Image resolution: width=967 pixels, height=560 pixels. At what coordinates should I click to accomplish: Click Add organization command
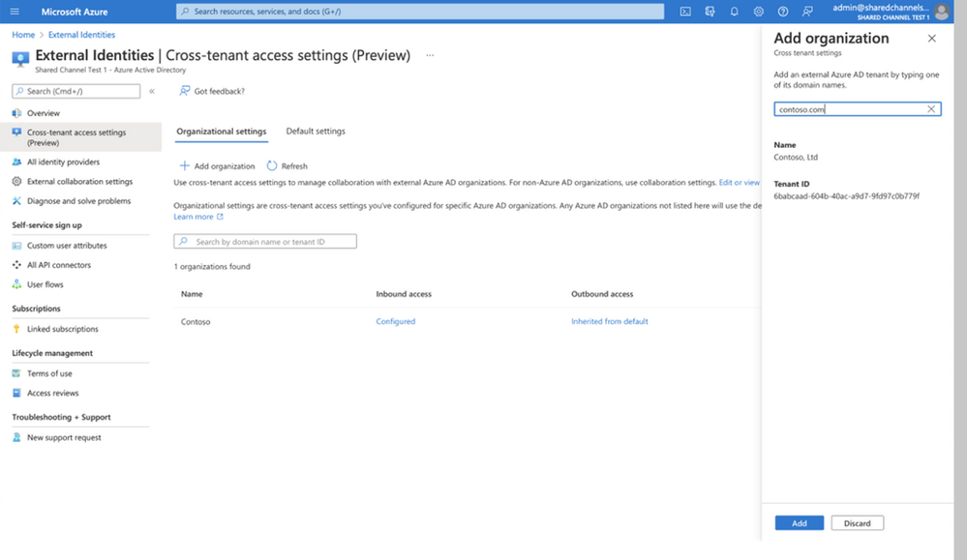click(217, 165)
